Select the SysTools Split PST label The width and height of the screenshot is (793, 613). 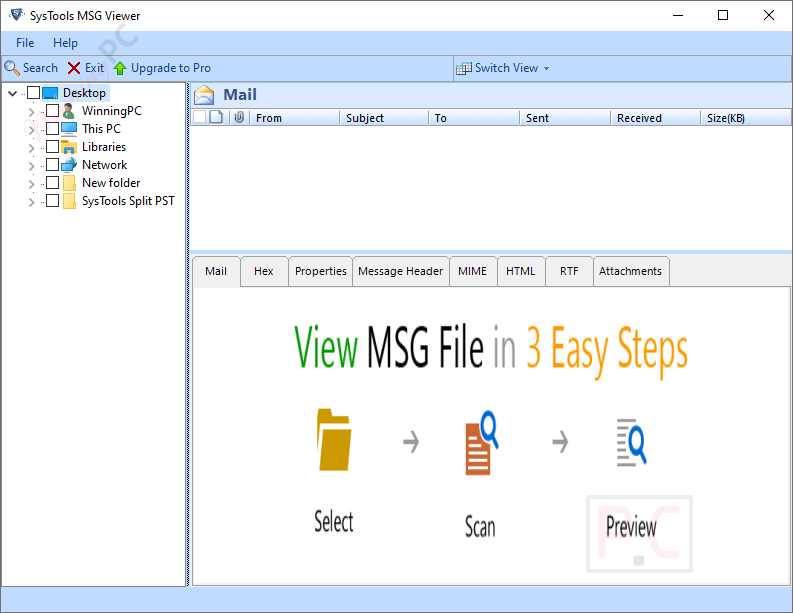click(x=128, y=201)
